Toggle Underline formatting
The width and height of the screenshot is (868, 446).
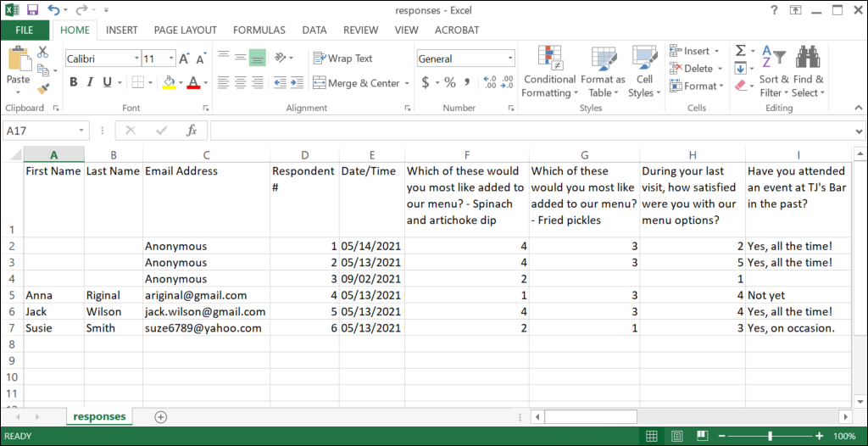coord(107,82)
